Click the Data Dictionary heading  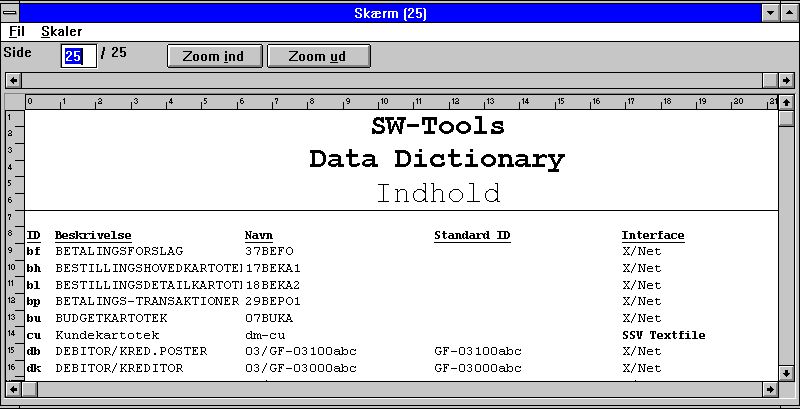(x=437, y=159)
